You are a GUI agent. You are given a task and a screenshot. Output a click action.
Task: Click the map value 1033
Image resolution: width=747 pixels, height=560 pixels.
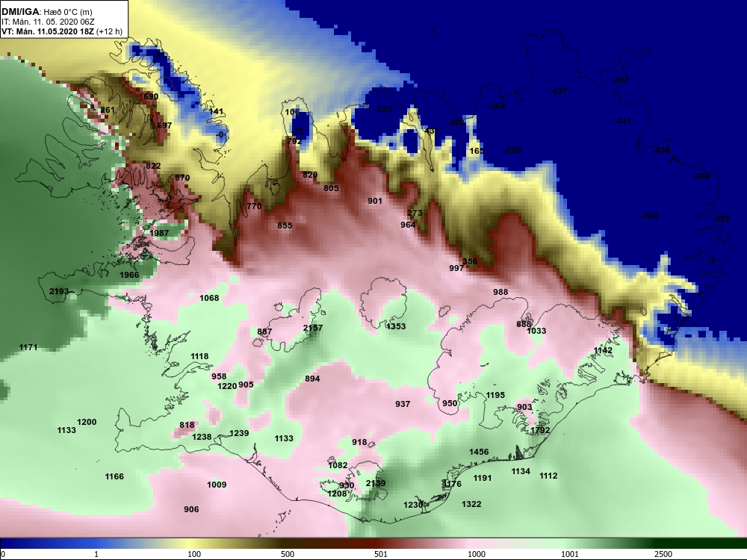point(537,331)
